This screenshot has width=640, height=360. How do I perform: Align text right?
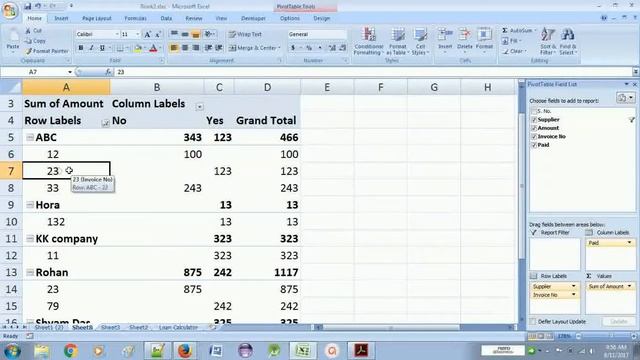(x=196, y=48)
